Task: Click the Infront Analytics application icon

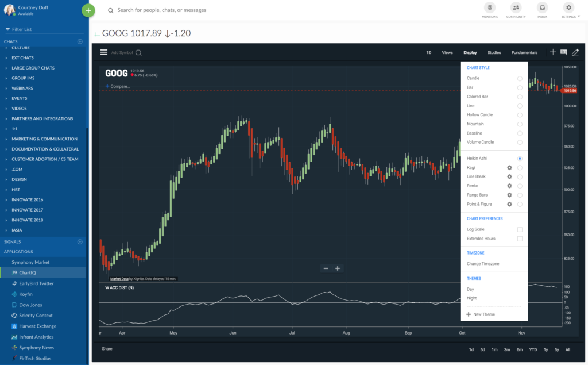Action: tap(14, 337)
